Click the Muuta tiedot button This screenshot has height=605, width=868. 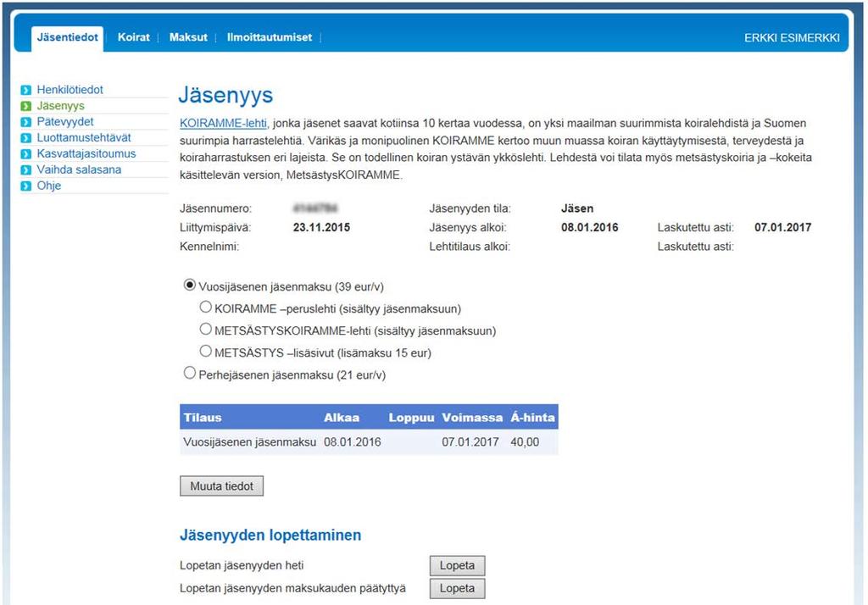[221, 486]
